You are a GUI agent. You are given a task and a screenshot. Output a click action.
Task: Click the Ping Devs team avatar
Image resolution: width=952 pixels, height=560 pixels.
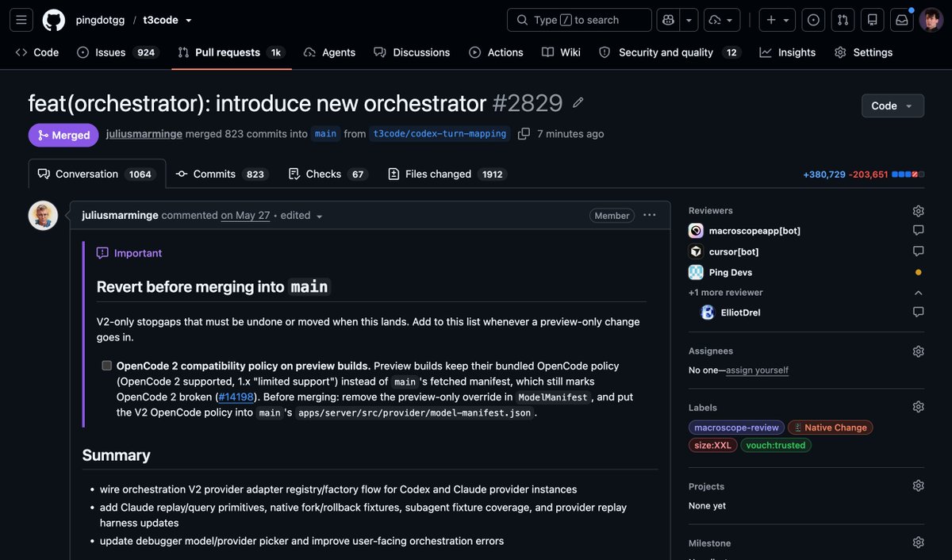coord(696,272)
